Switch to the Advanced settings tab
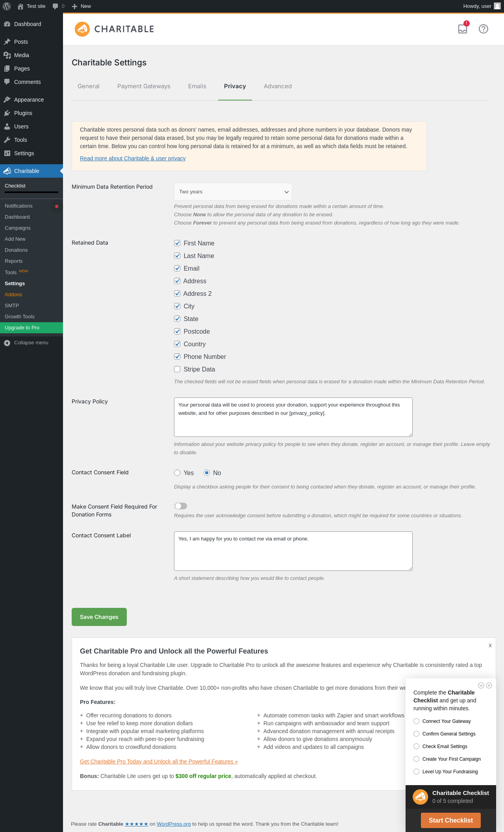This screenshot has width=504, height=832. 278,86
